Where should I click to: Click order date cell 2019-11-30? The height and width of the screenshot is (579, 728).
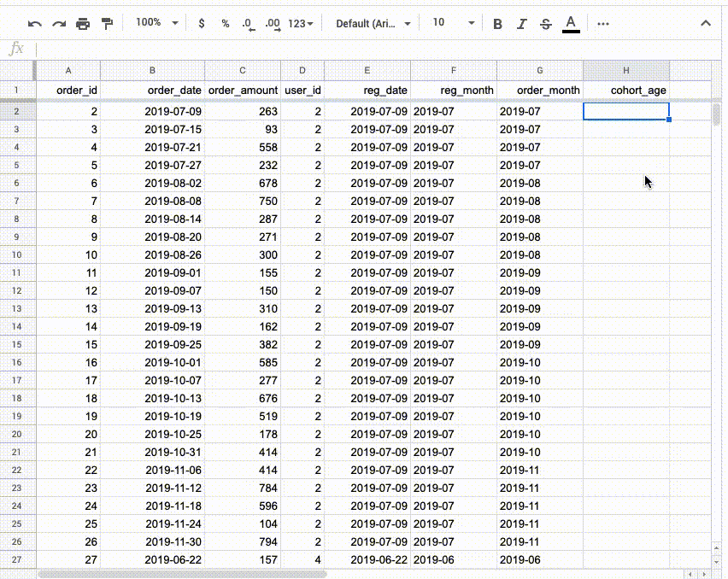tap(152, 542)
